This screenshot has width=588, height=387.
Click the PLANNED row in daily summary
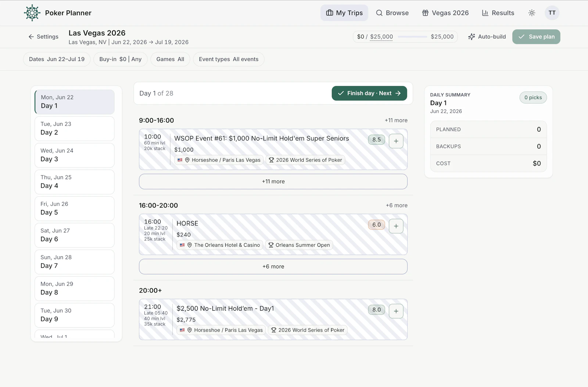point(488,130)
